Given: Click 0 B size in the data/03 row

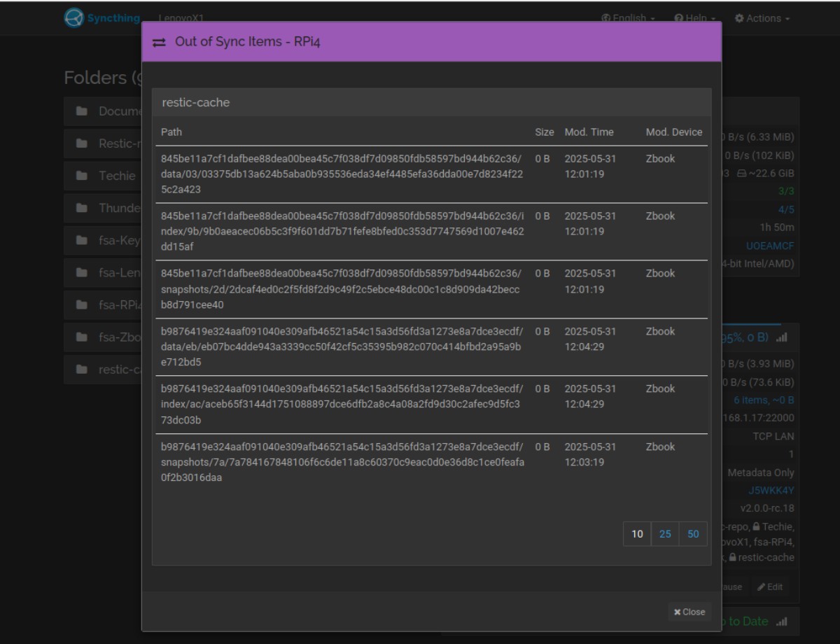Looking at the screenshot, I should click(542, 159).
